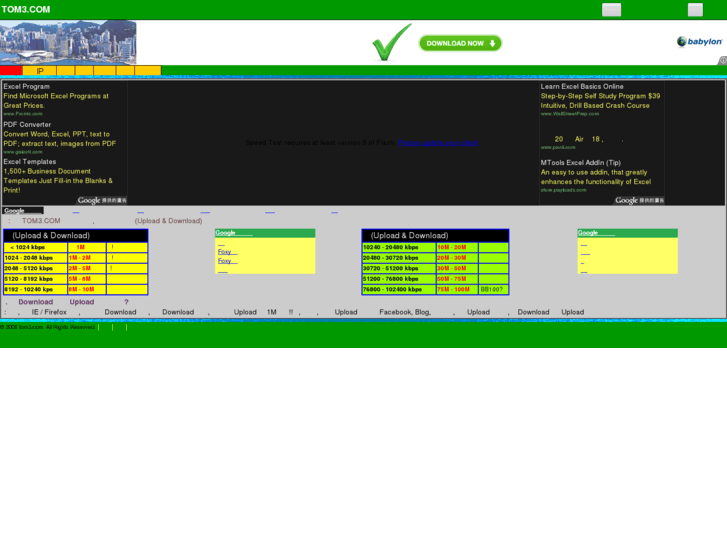727x545 pixels.
Task: Click Google ads label under right ad column
Action: [x=639, y=200]
